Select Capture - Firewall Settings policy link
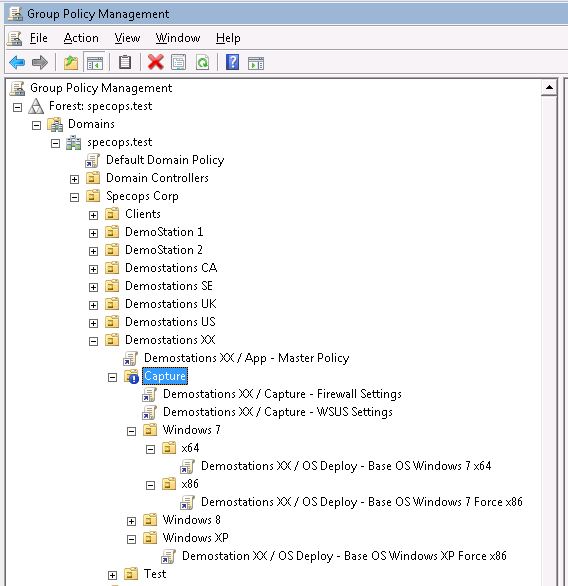568x586 pixels. (x=282, y=394)
